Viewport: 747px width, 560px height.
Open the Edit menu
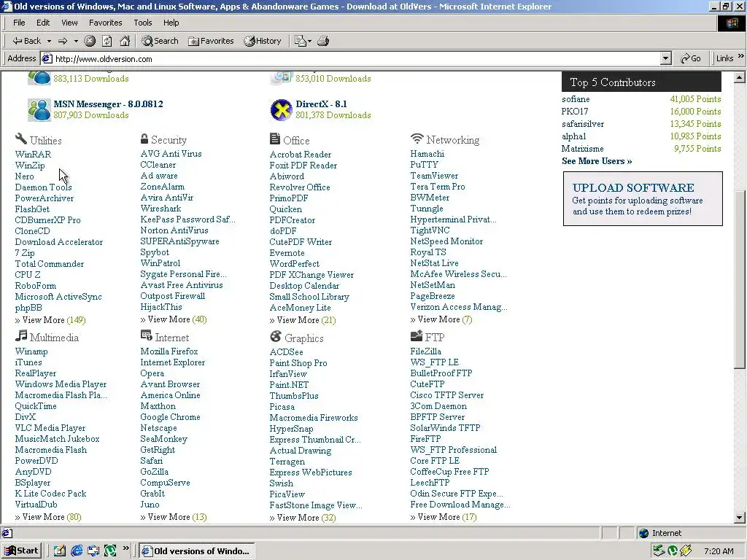pos(43,23)
